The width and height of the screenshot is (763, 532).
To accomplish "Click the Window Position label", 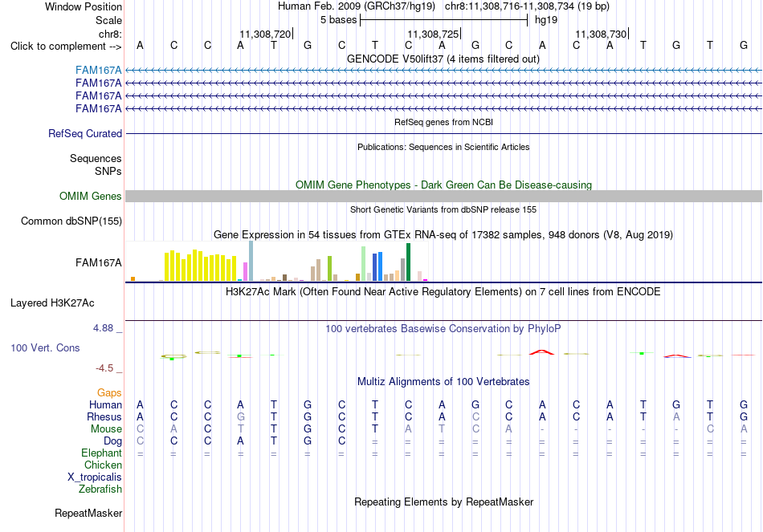I will click(84, 6).
